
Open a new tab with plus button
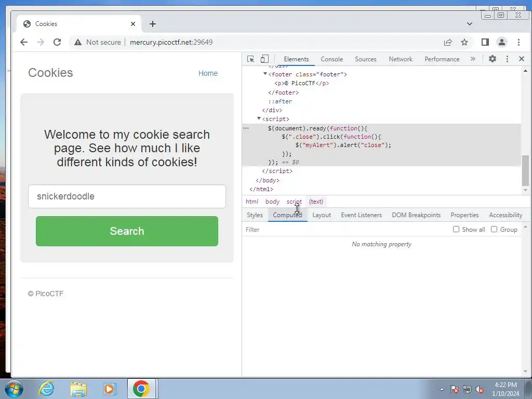(153, 24)
